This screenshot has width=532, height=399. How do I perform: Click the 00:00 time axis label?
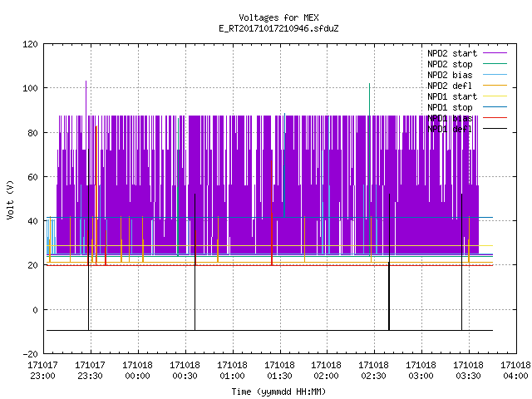137,376
